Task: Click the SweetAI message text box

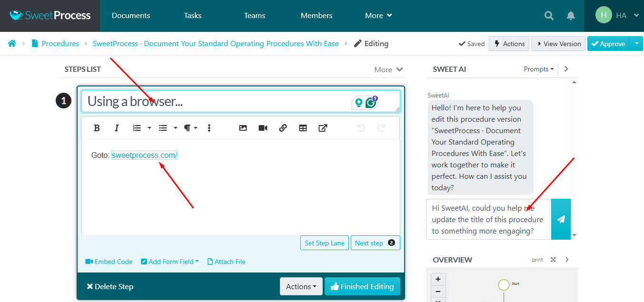Action: [488, 219]
